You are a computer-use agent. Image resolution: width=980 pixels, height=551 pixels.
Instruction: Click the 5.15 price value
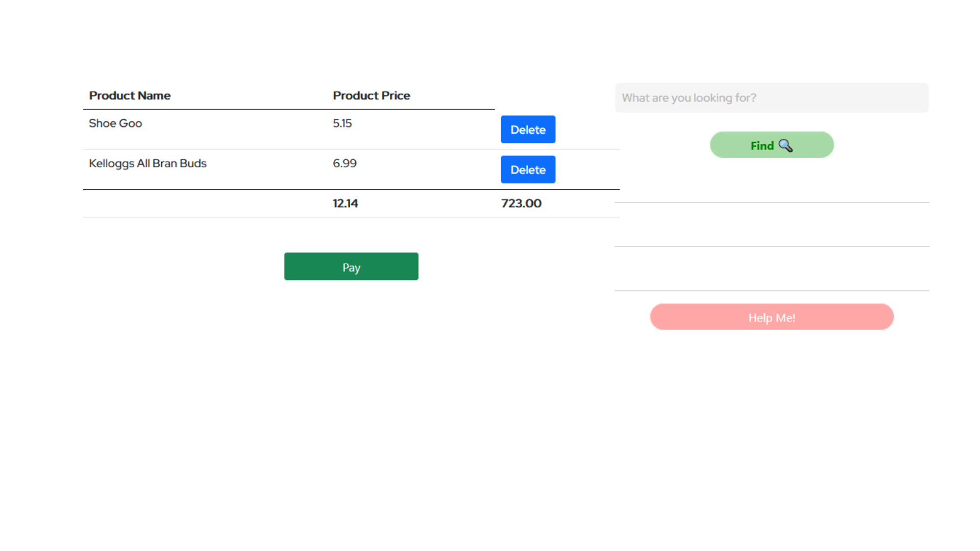[342, 123]
